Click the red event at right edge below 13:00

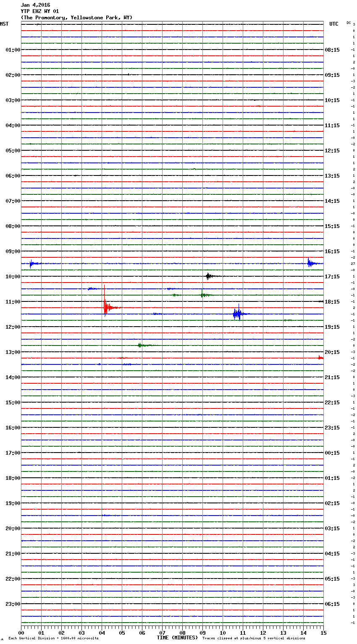click(x=320, y=358)
